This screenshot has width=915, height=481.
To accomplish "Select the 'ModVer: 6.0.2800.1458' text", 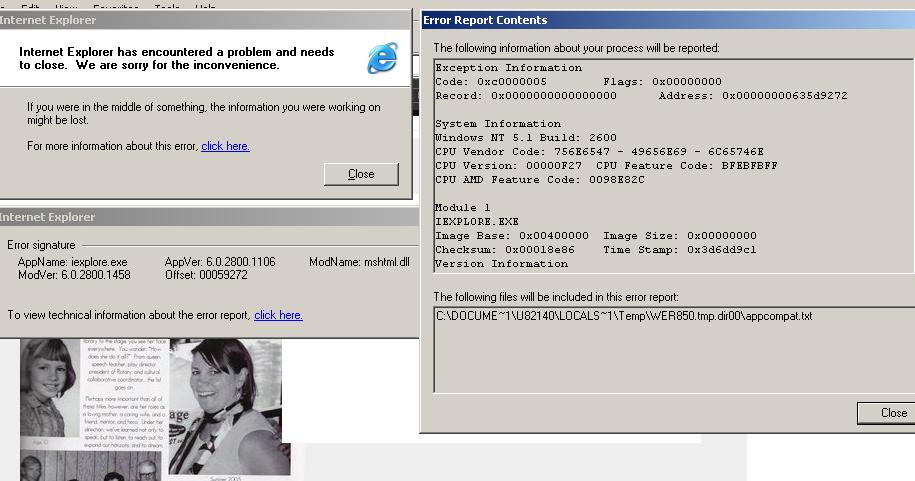I will pos(74,275).
